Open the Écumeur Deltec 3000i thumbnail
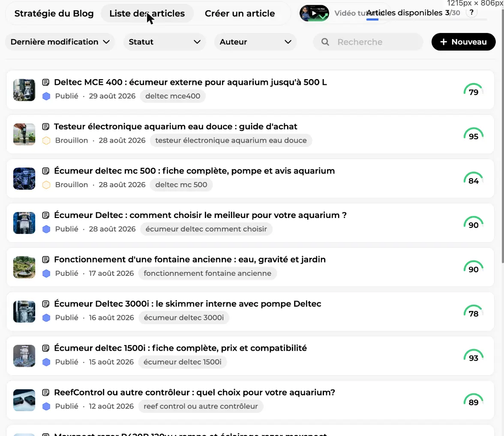 click(24, 312)
